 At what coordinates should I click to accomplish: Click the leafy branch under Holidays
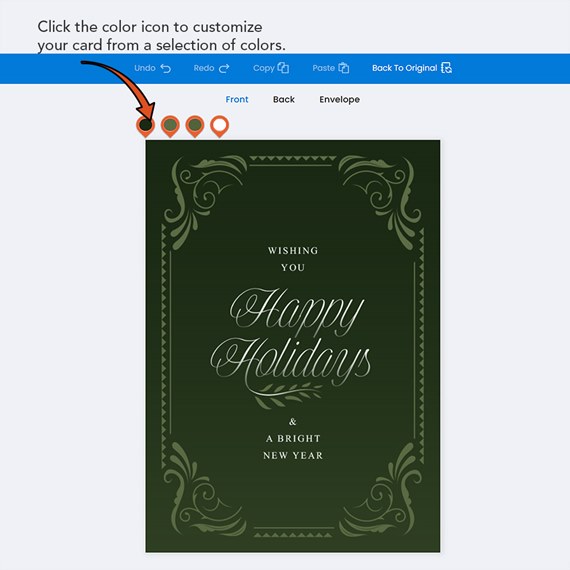tap(289, 394)
